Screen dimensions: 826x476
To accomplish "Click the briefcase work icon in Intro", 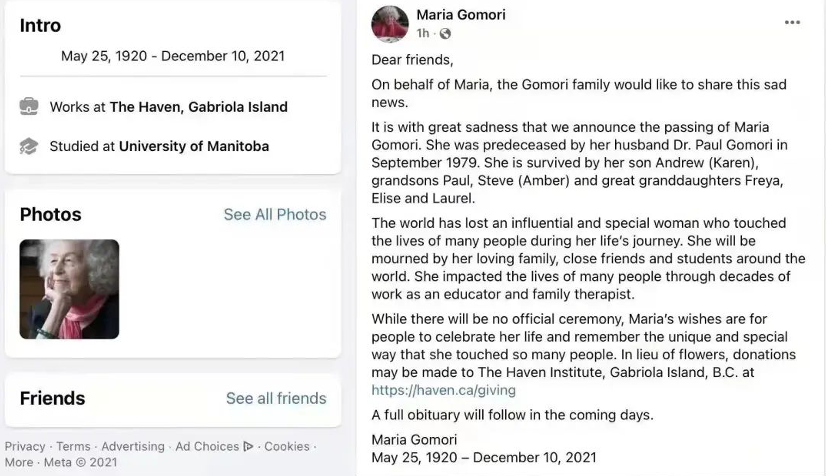I will click(29, 107).
